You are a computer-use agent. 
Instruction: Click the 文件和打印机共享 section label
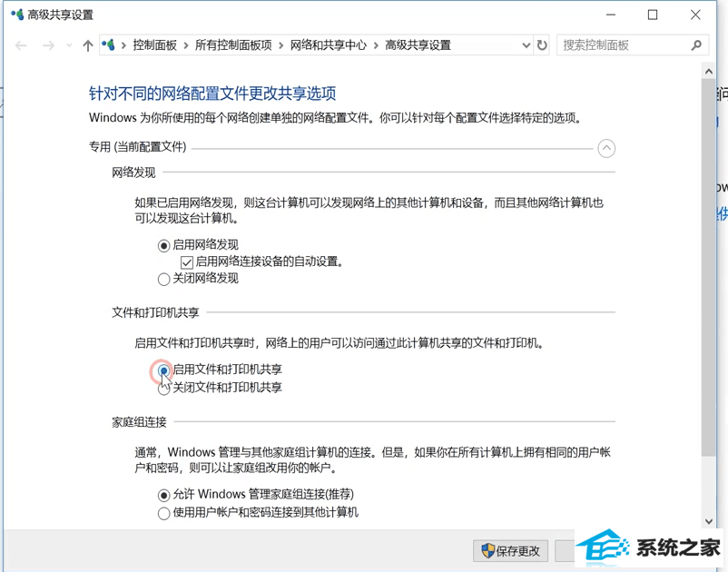point(155,312)
